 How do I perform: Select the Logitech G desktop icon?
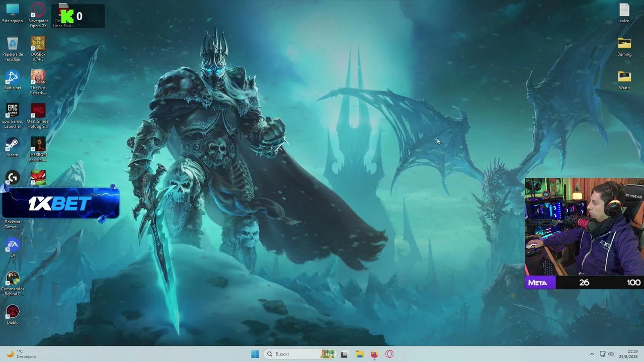coord(13,178)
